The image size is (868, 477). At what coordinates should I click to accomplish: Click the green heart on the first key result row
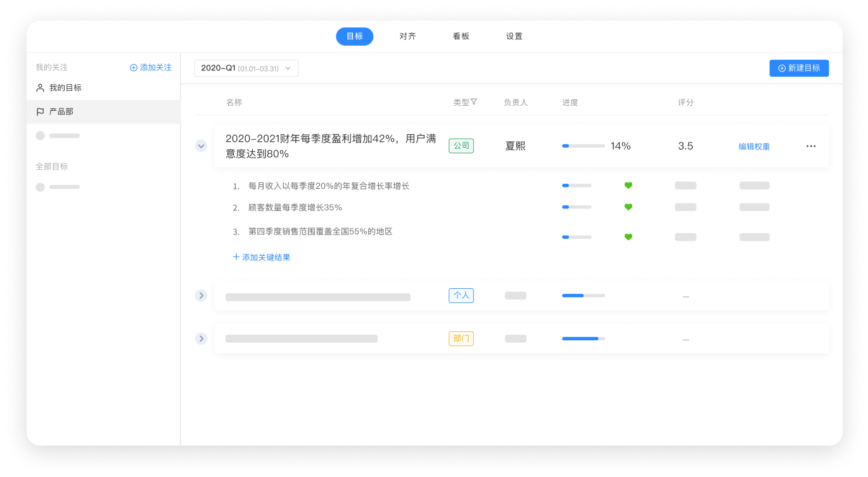pyautogui.click(x=628, y=185)
